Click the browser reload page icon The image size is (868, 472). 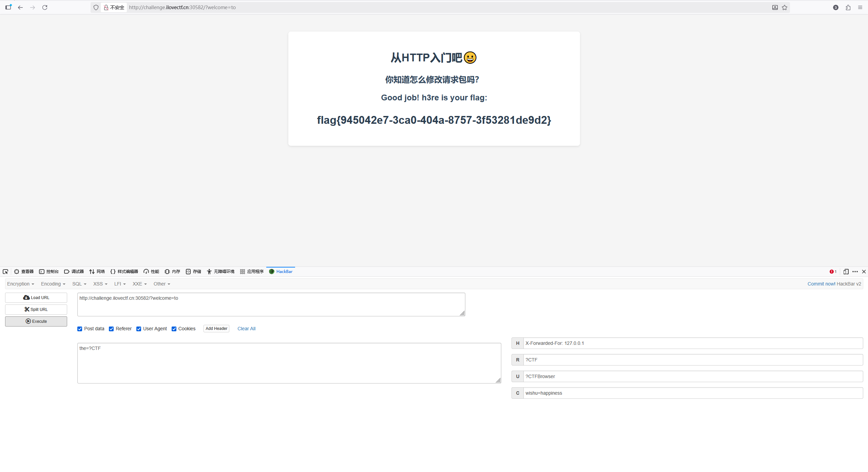45,7
